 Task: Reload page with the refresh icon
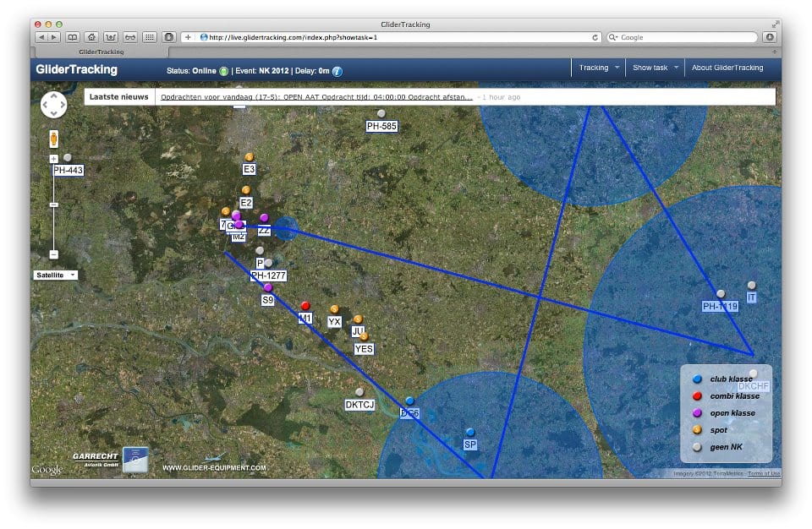click(x=595, y=37)
